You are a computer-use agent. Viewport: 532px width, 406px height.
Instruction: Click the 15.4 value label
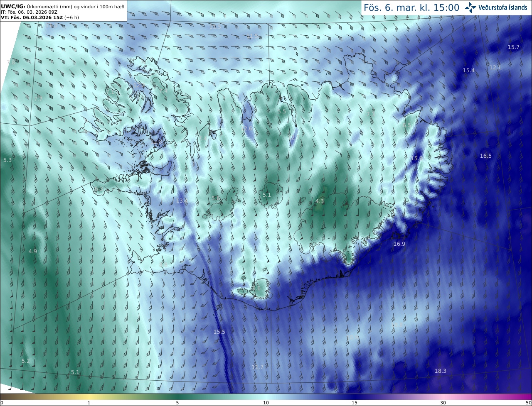pyautogui.click(x=469, y=71)
